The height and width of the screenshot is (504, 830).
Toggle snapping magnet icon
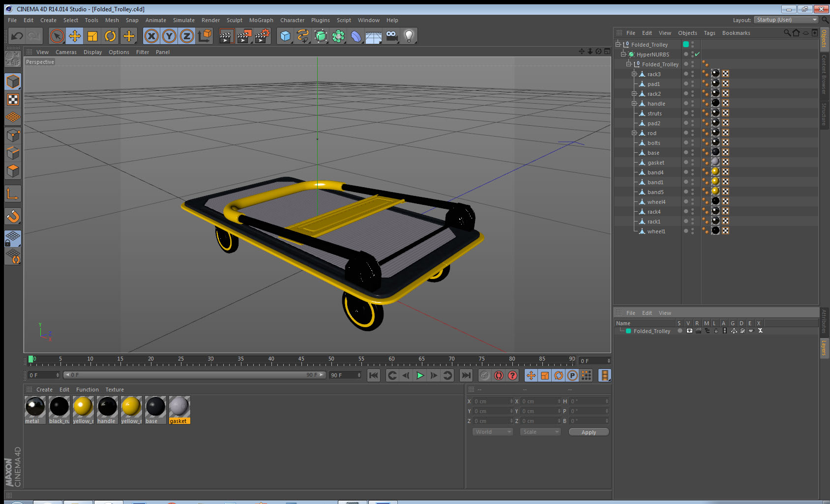[13, 216]
